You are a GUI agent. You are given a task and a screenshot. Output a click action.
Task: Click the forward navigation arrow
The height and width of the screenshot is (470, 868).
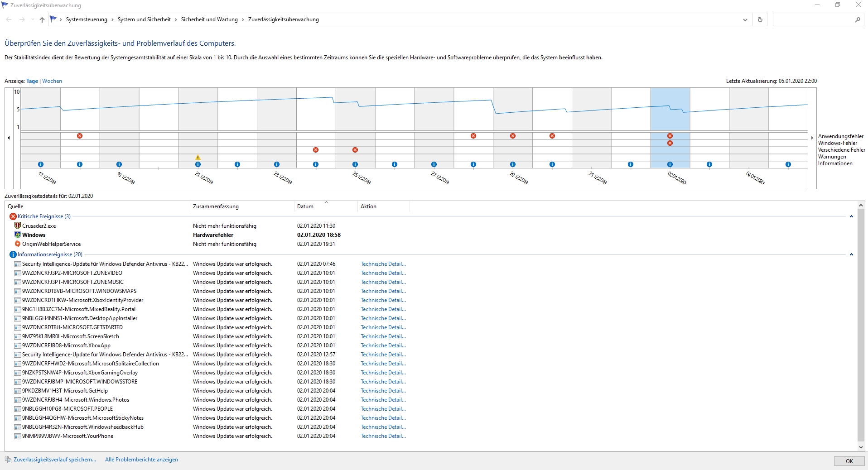(x=22, y=19)
